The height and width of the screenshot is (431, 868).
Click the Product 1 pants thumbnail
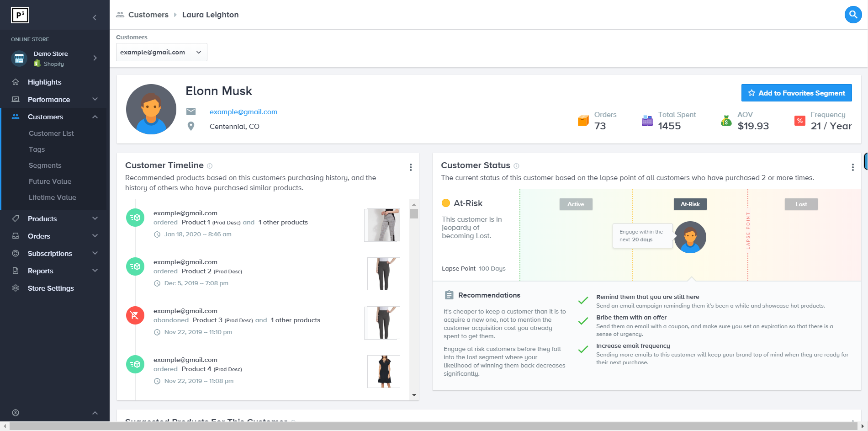[382, 225]
